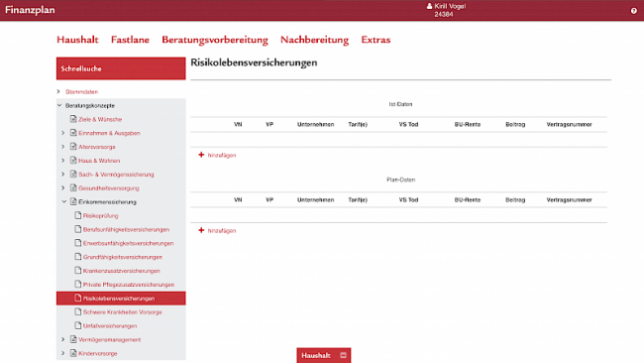This screenshot has height=363, width=644.
Task: Click the Haushalt bottom bar button
Action: click(324, 355)
